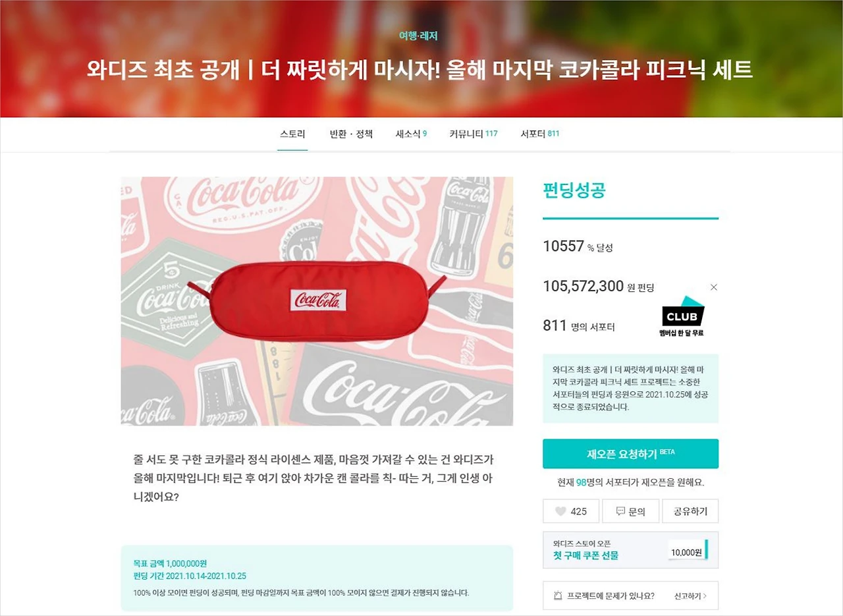Open the 첫 구매 쿠폰 선물 banner

pos(630,550)
